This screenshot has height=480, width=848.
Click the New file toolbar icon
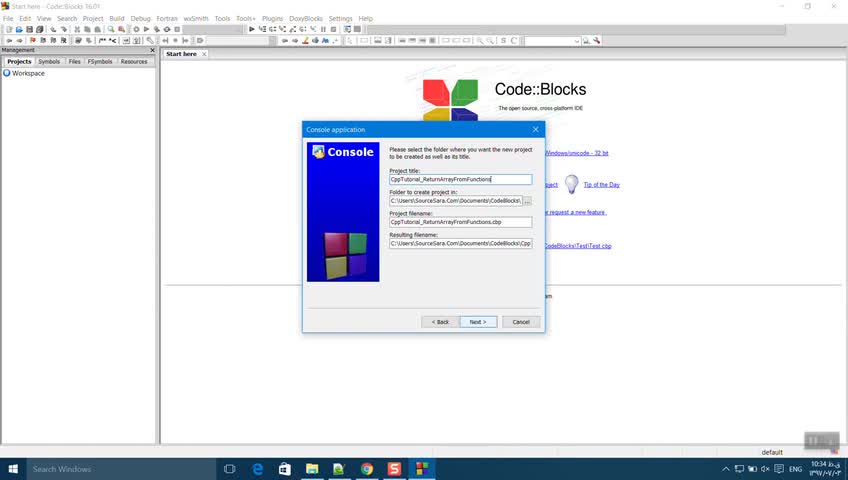point(9,29)
